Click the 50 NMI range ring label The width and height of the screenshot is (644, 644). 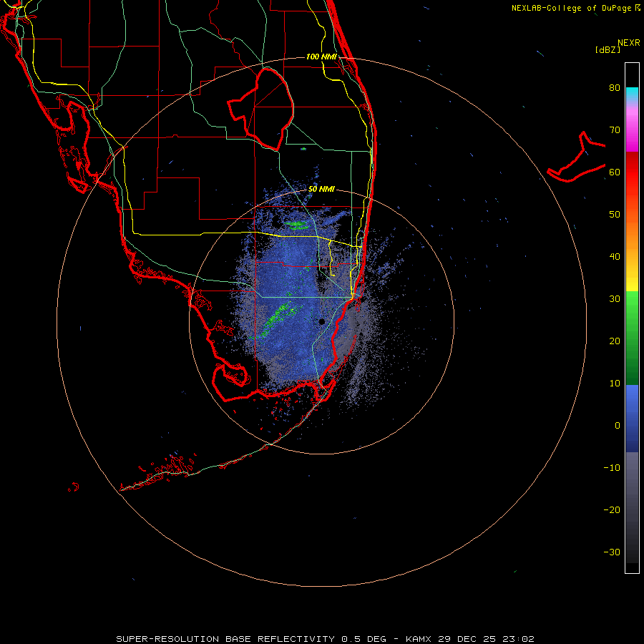321,190
